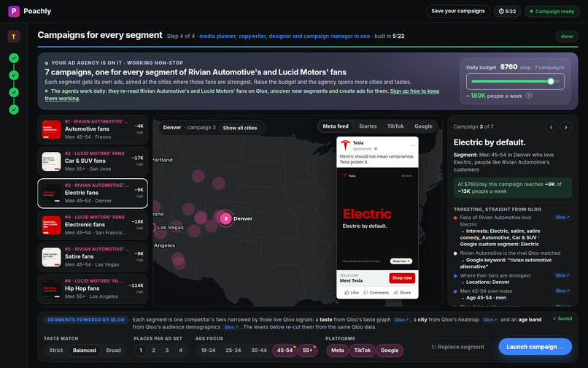Open Qloo link beside Where their fans are strongest

(562, 275)
